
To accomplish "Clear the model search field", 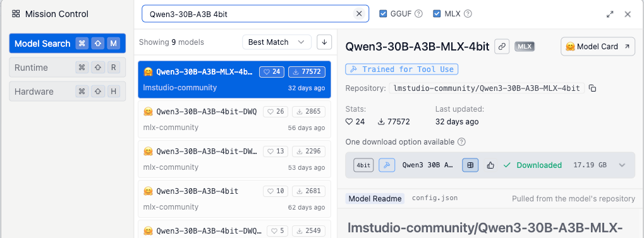I will tap(359, 14).
